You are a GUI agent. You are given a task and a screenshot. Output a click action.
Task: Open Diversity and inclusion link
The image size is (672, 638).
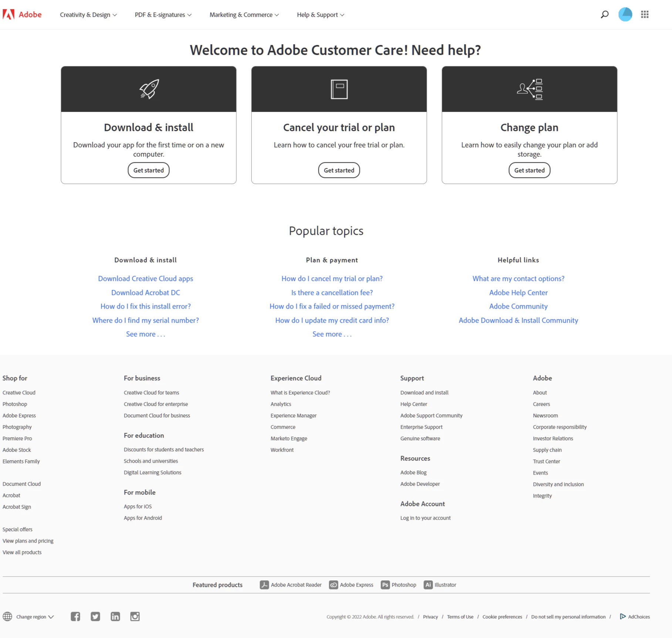558,484
